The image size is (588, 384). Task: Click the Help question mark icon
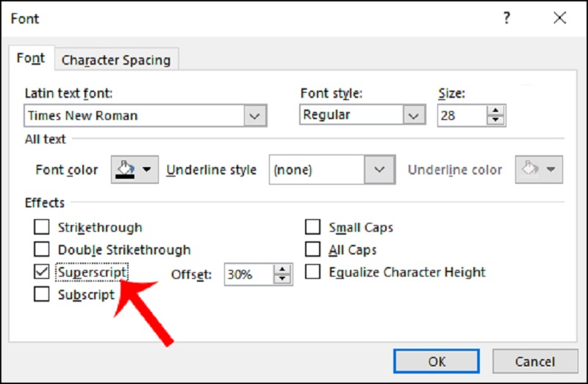(506, 18)
